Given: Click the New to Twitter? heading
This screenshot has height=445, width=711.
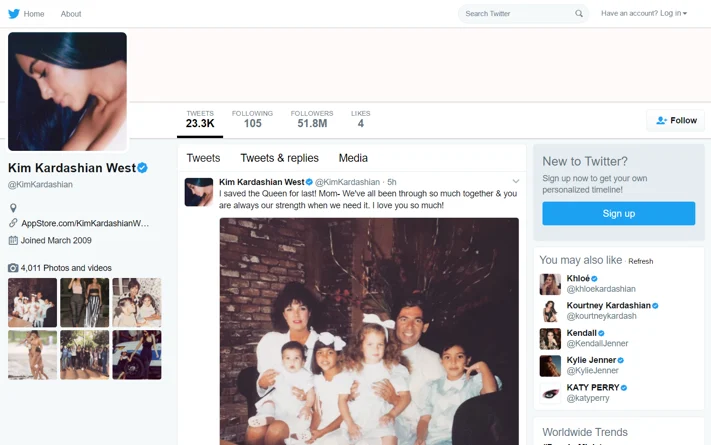Looking at the screenshot, I should (585, 161).
